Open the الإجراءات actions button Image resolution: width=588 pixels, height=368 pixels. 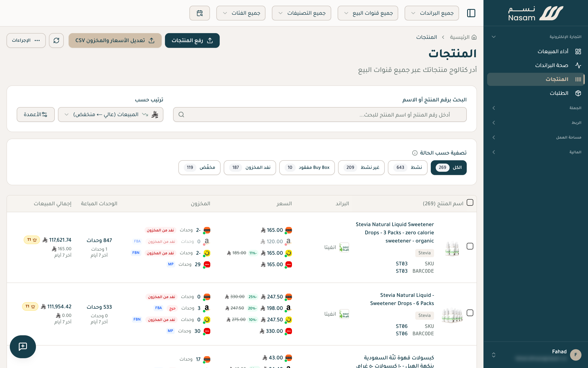tap(26, 40)
